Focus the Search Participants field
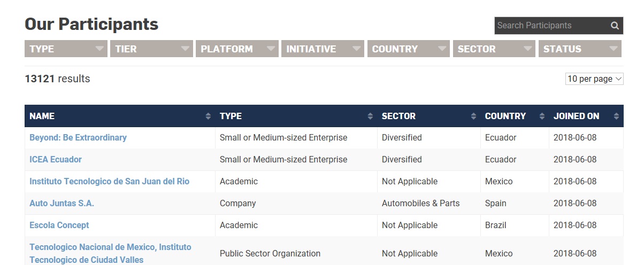The width and height of the screenshot is (644, 265). click(551, 26)
